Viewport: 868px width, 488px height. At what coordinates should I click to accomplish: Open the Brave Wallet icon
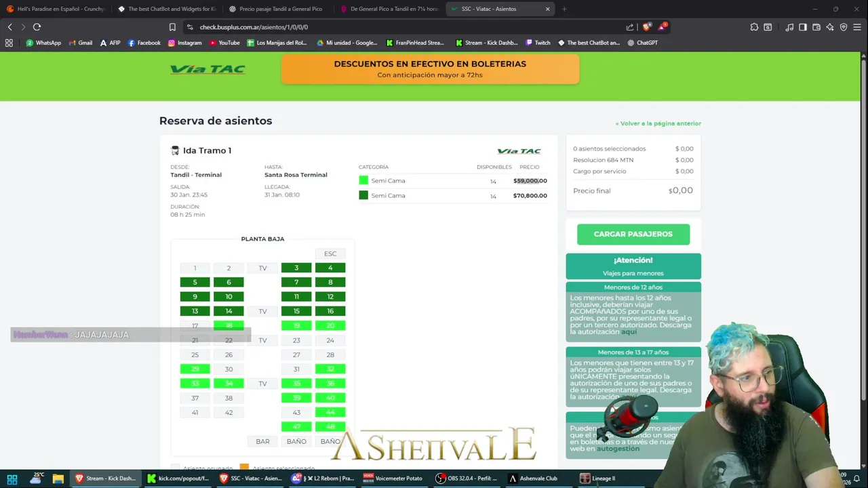click(x=816, y=27)
